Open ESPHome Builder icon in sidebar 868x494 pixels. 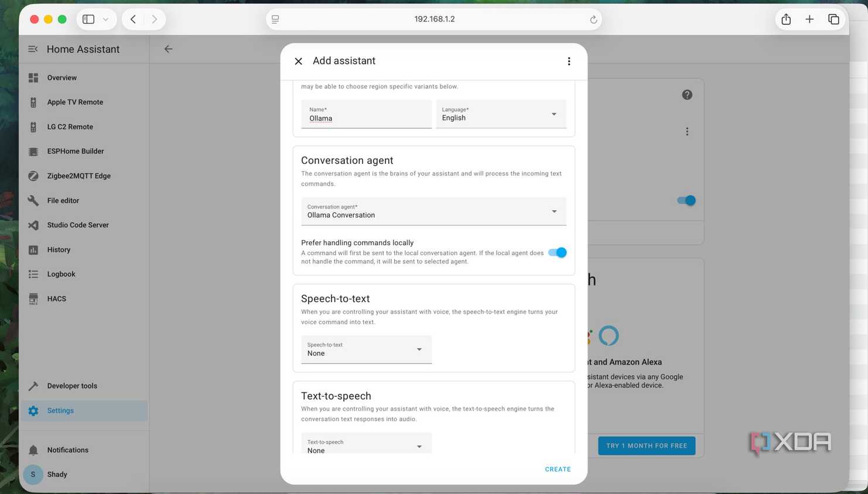33,152
